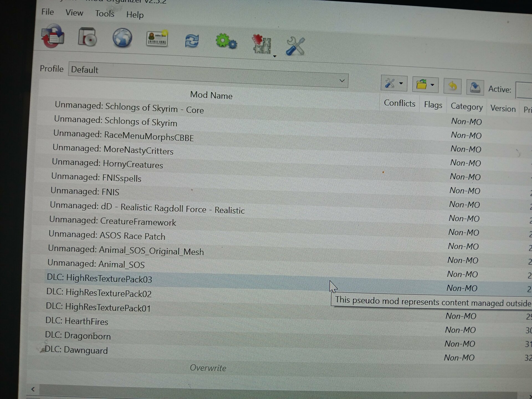The image size is (532, 399).
Task: Select DLC: Dragonborn row
Action: 78,335
